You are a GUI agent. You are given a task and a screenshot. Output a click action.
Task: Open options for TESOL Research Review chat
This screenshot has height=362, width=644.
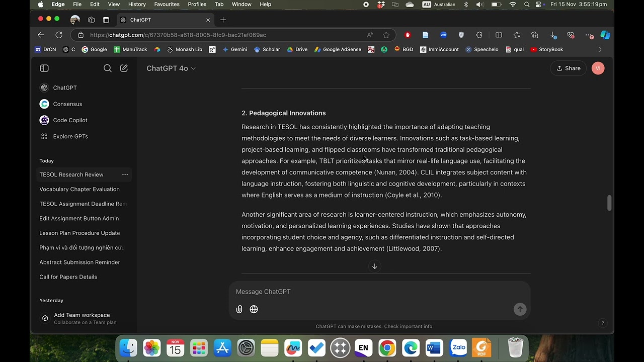(x=125, y=174)
